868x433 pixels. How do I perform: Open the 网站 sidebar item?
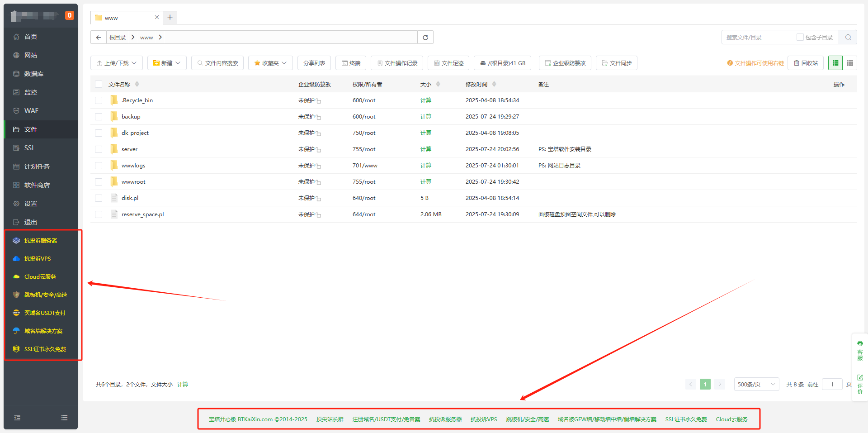pyautogui.click(x=41, y=55)
